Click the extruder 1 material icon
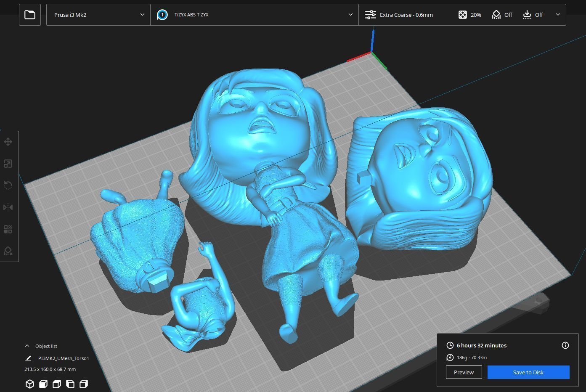 [x=162, y=15]
